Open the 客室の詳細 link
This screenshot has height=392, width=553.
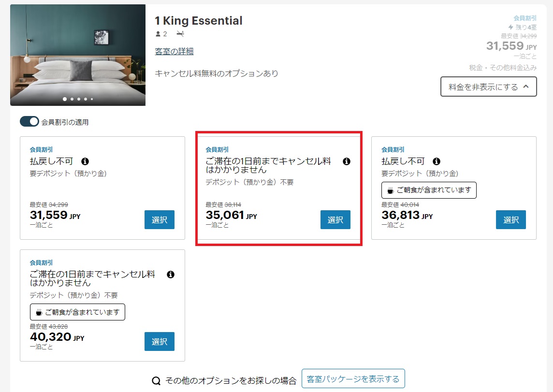tap(174, 51)
